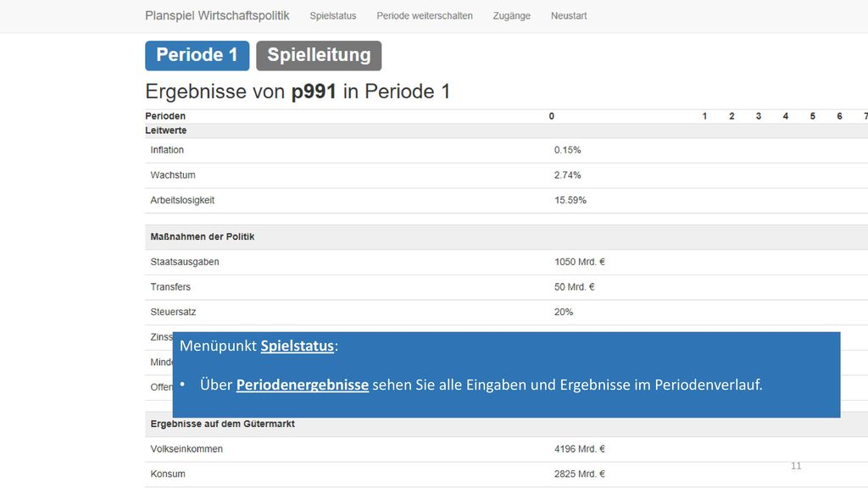Click the Planspiel Wirtschaftspolitik brand link
This screenshot has height=488, width=868.
click(x=217, y=16)
